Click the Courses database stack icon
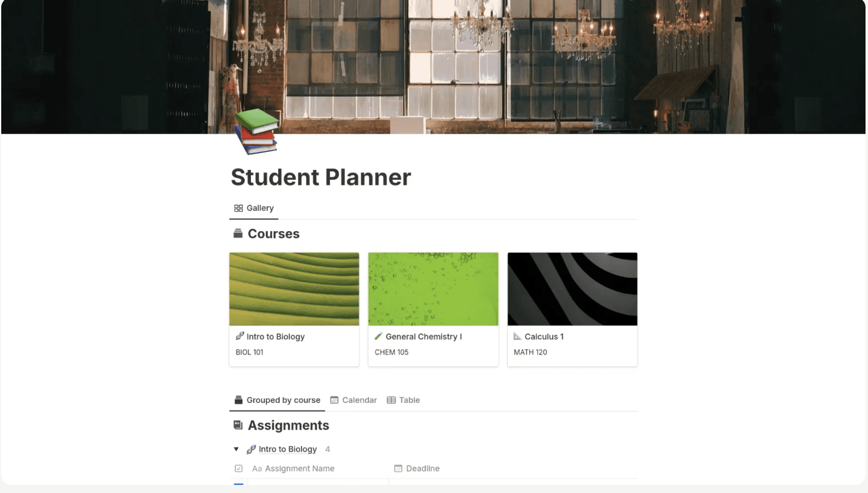 (x=238, y=234)
